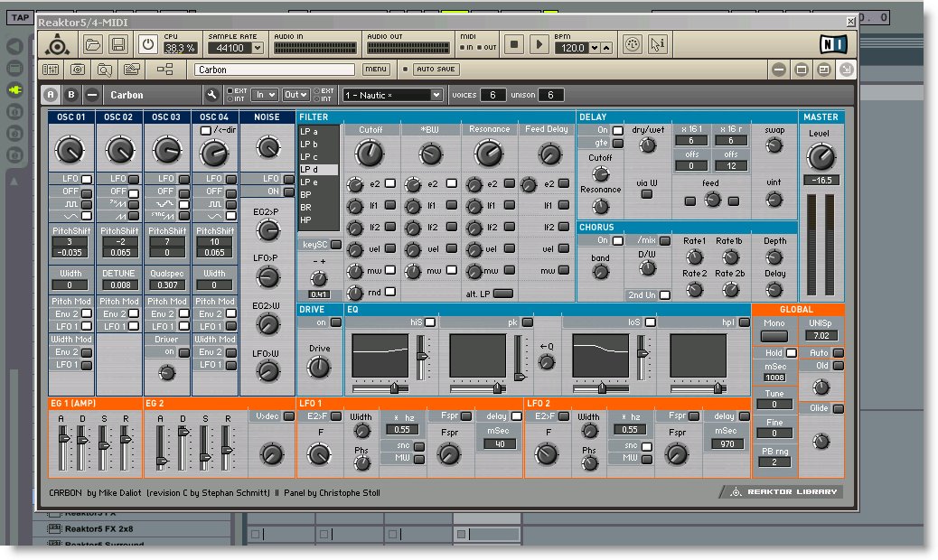
Task: Open MIDI learn palette icon
Action: click(633, 44)
